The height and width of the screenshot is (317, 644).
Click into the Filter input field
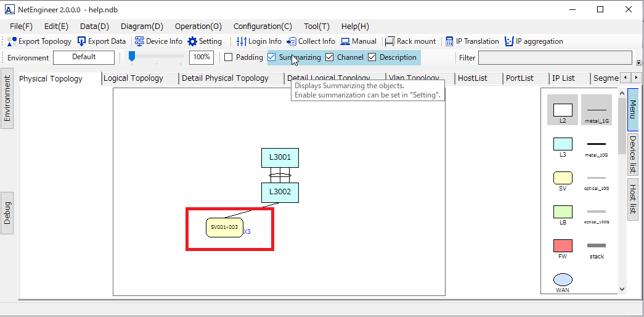click(x=555, y=58)
